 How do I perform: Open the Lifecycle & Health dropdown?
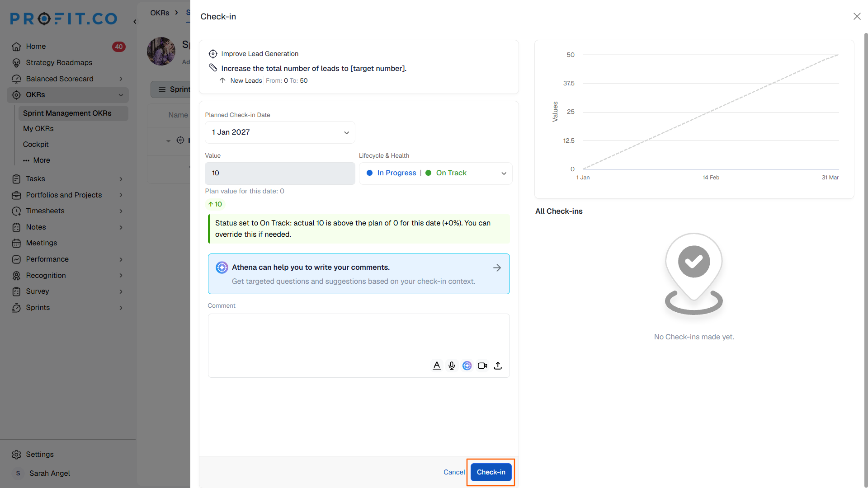click(x=435, y=173)
